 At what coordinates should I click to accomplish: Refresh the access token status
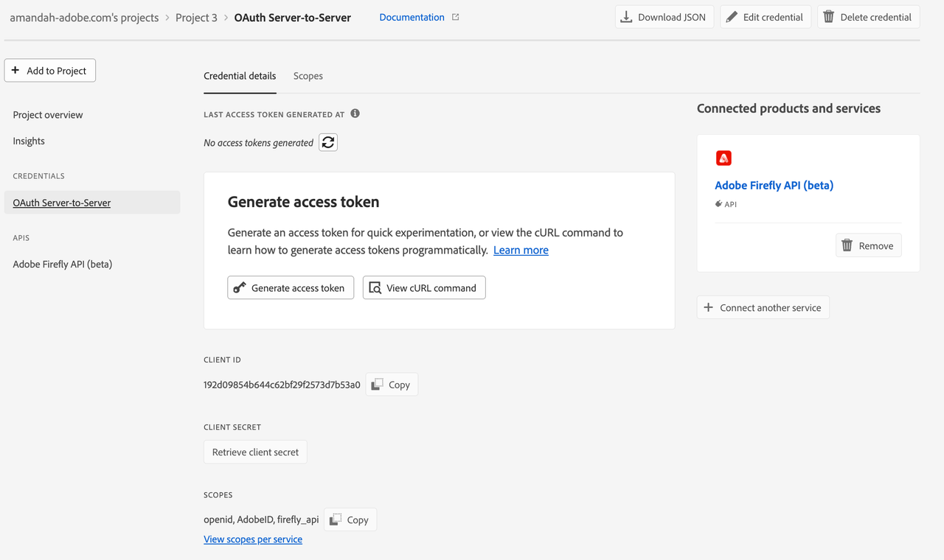[328, 141]
